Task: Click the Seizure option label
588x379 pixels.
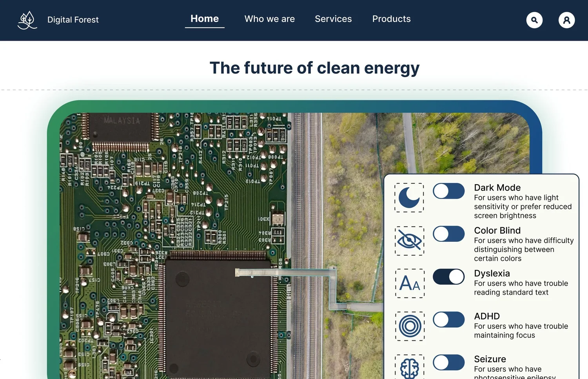Action: pos(490,359)
